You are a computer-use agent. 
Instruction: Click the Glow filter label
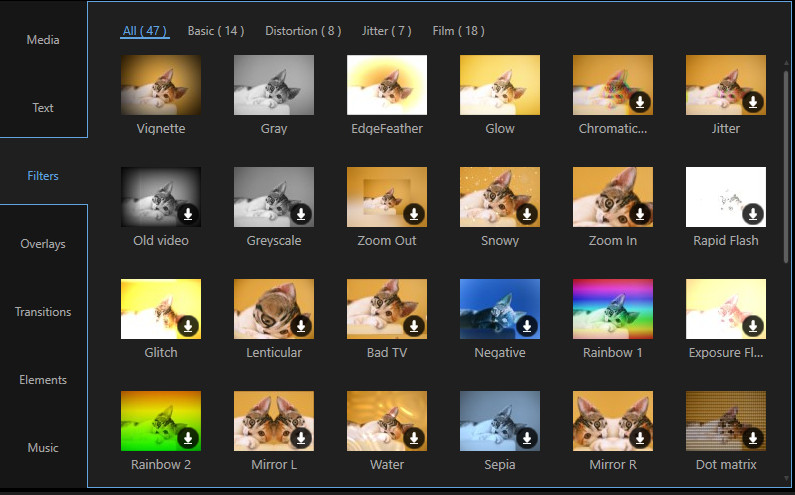pyautogui.click(x=500, y=129)
